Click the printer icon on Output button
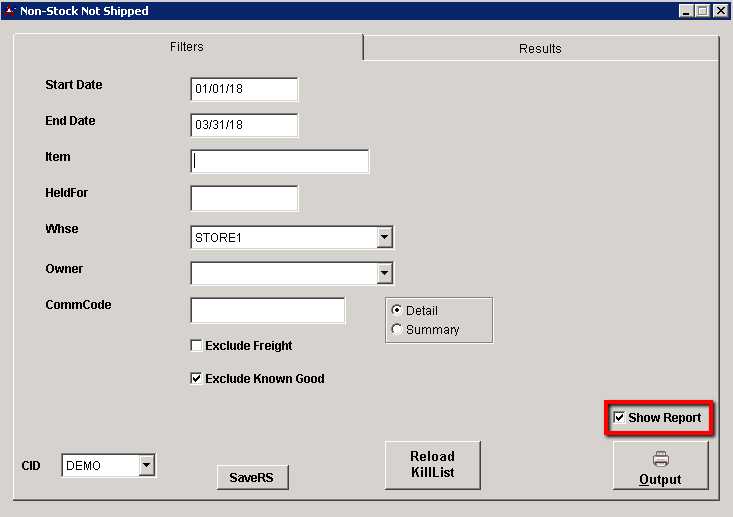733x517 pixels. 661,459
